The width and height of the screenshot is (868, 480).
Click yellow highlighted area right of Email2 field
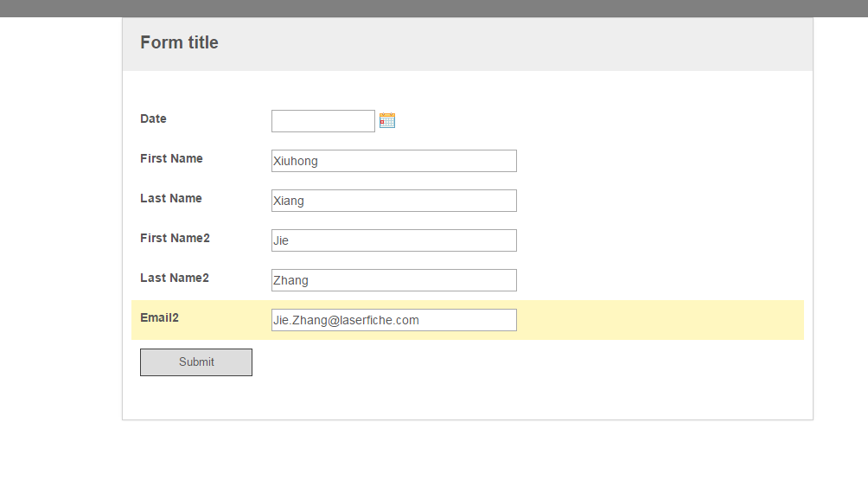click(x=659, y=320)
